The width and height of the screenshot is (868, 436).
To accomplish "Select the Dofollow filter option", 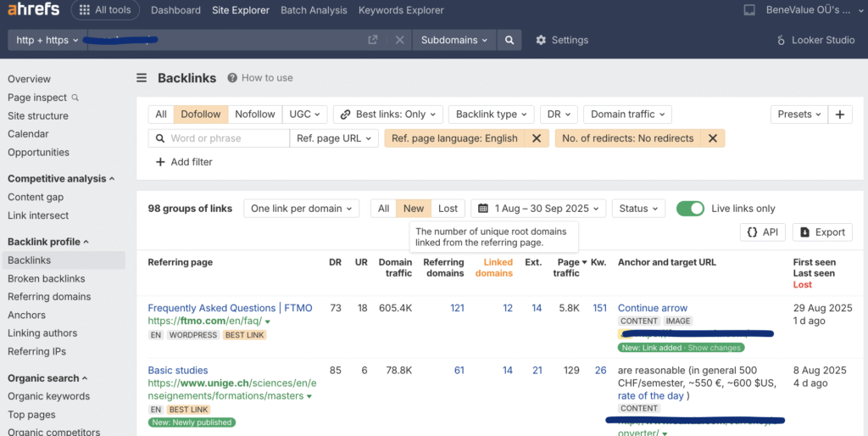I will tap(201, 115).
